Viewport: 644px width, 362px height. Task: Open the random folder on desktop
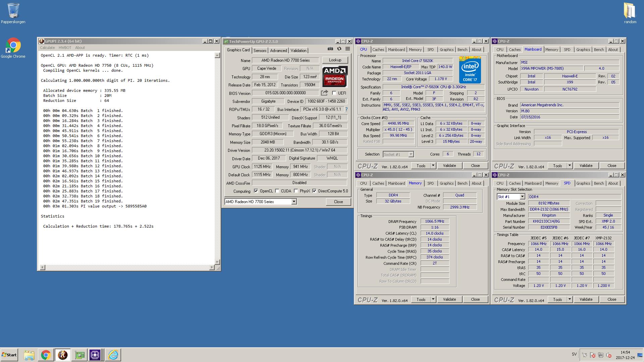point(630,13)
